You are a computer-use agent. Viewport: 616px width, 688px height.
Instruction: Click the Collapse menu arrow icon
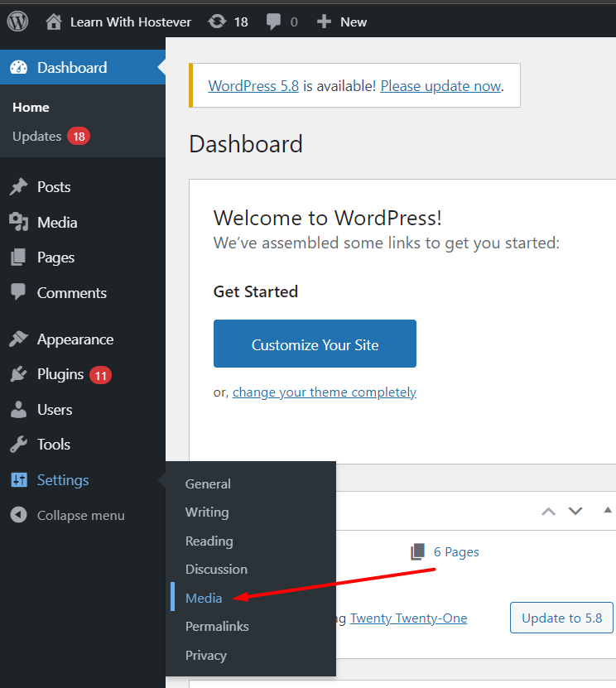coord(18,515)
